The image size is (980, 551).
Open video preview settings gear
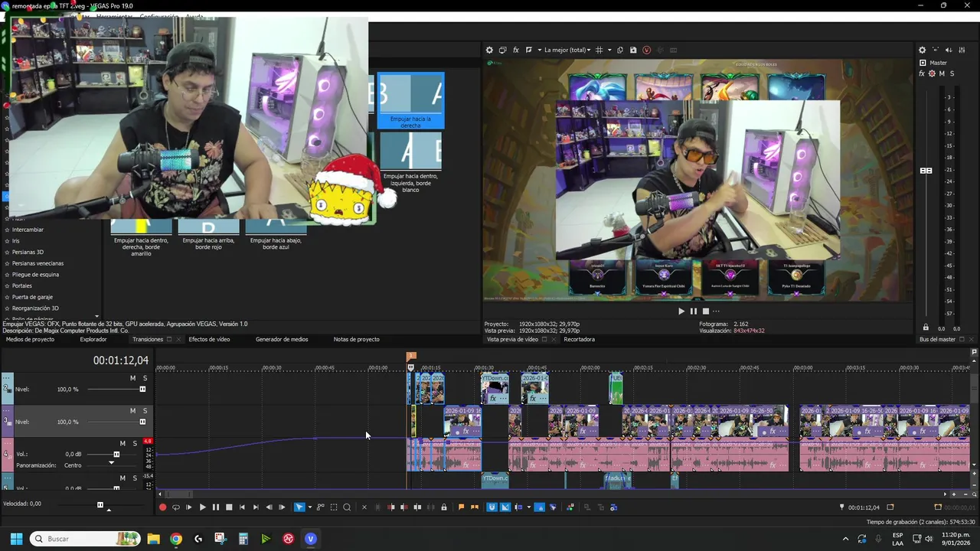pyautogui.click(x=489, y=50)
